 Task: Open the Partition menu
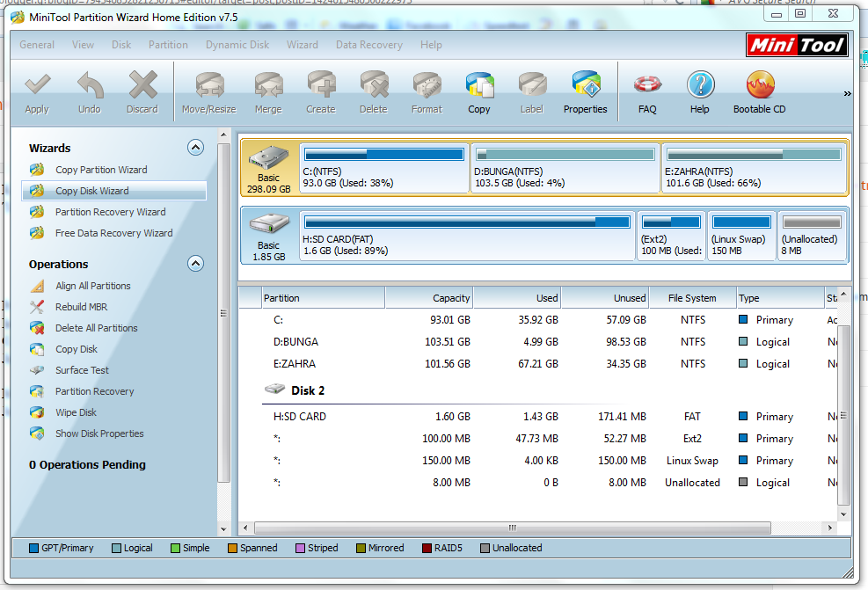pos(168,45)
